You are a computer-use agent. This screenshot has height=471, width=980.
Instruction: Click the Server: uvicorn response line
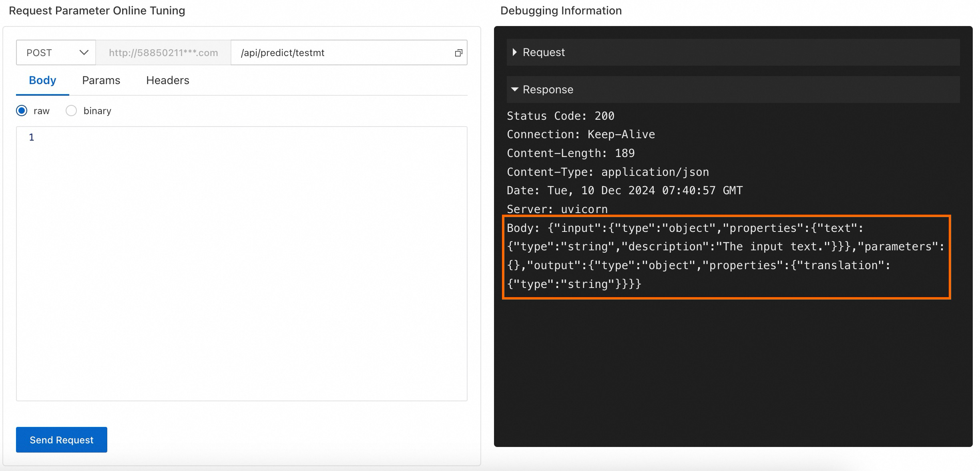[557, 209]
